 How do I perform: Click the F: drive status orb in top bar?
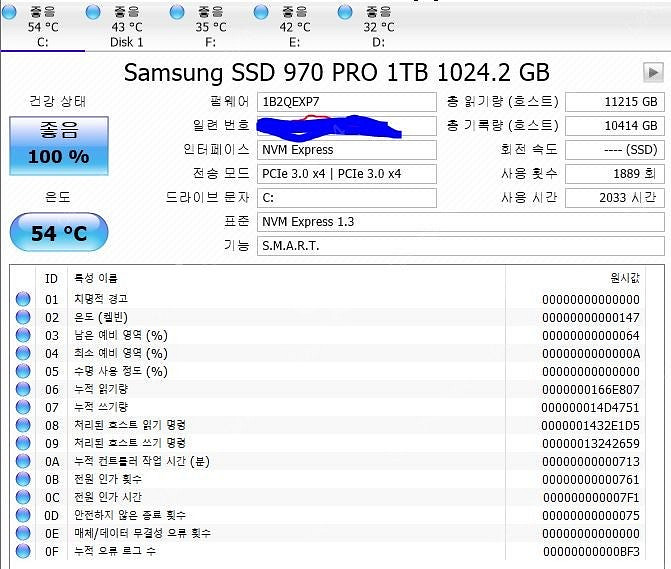[177, 12]
